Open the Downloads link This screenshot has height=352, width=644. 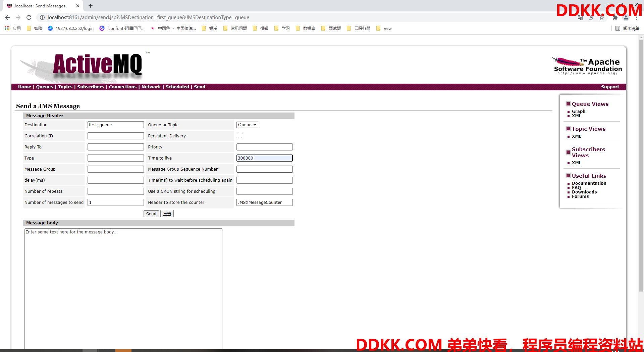[584, 192]
